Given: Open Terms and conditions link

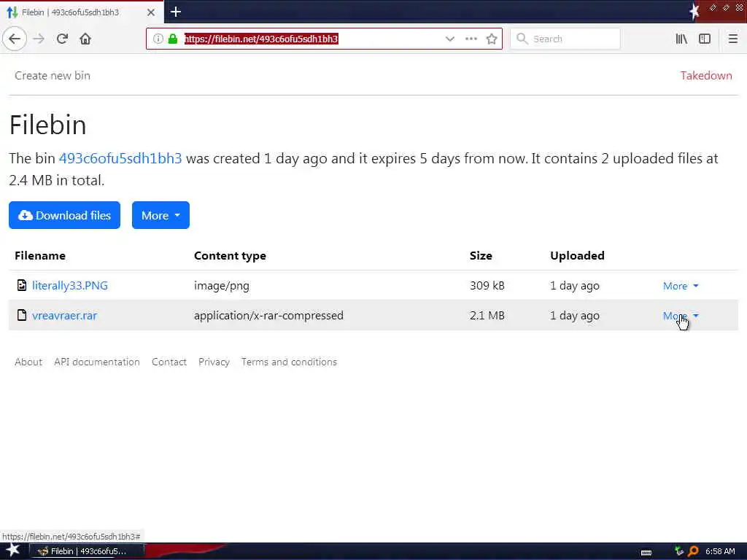Looking at the screenshot, I should pos(289,362).
